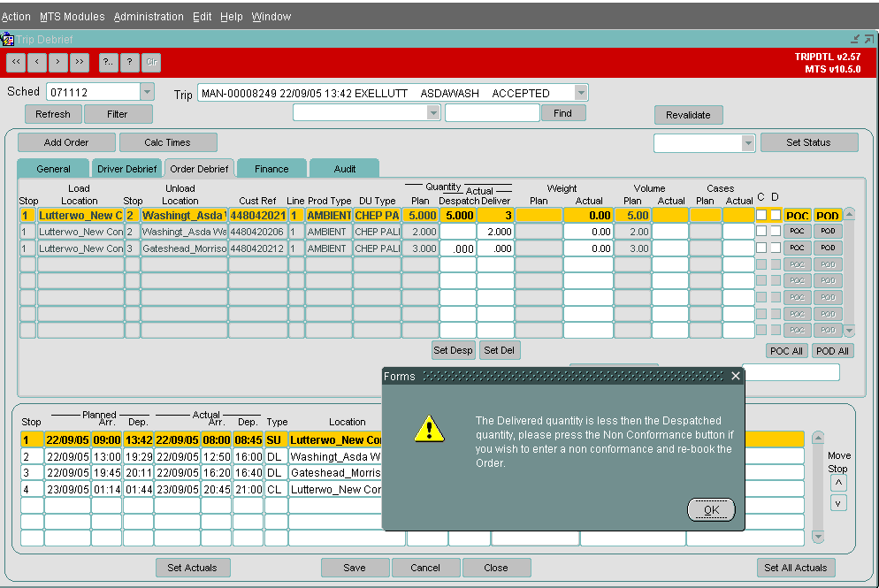Click the POC All button
Screen dimensions: 879x588
point(786,351)
